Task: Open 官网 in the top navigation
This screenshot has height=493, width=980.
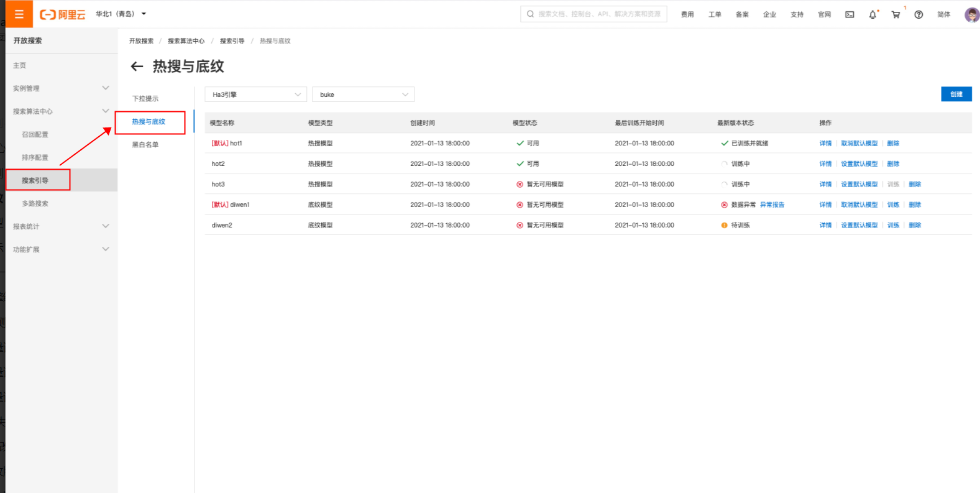Action: coord(824,14)
